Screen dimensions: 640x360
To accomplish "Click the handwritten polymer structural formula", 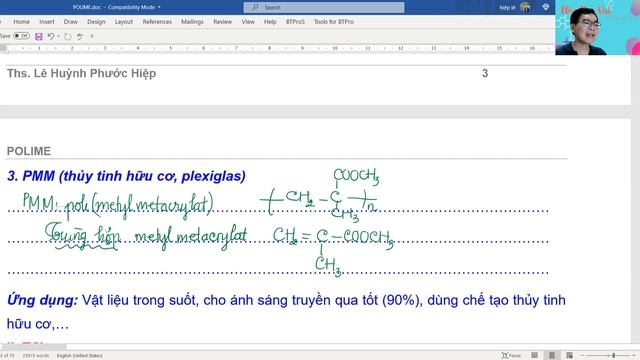I will coord(320,195).
